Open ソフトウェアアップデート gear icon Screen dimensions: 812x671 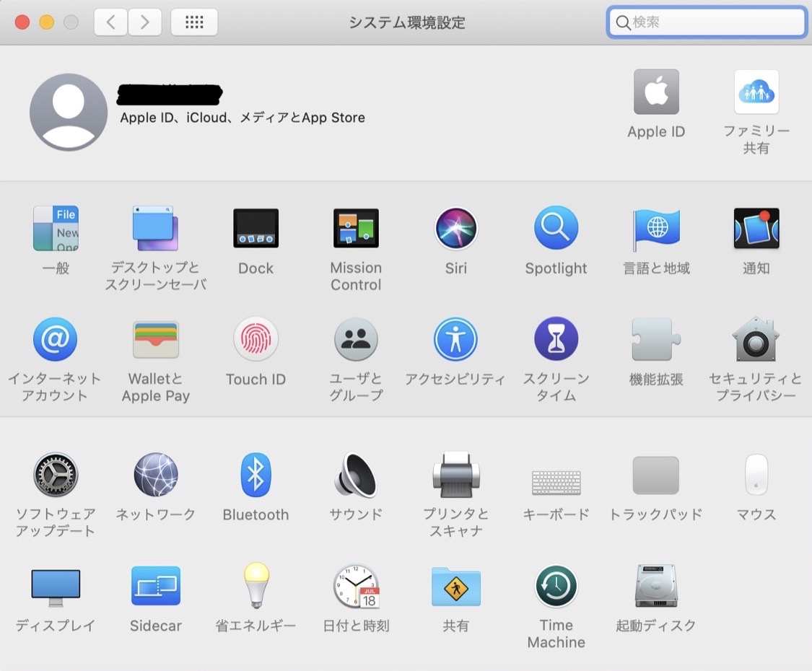tap(56, 475)
